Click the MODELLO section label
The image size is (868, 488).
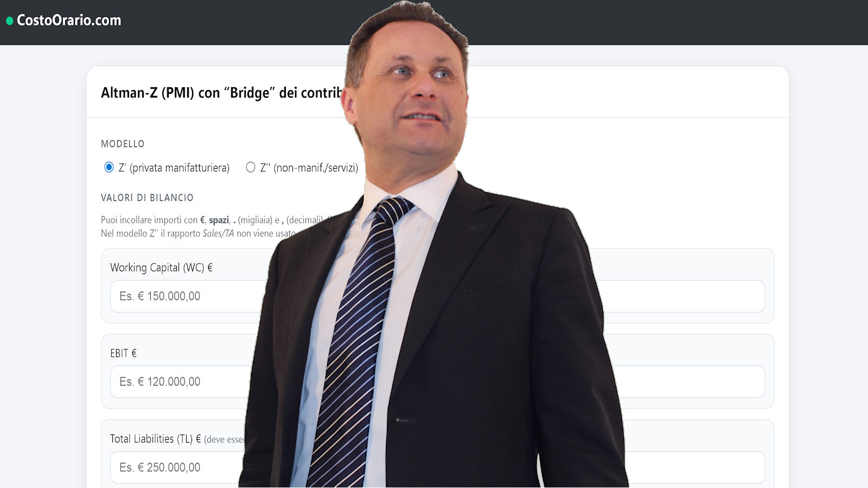point(123,144)
